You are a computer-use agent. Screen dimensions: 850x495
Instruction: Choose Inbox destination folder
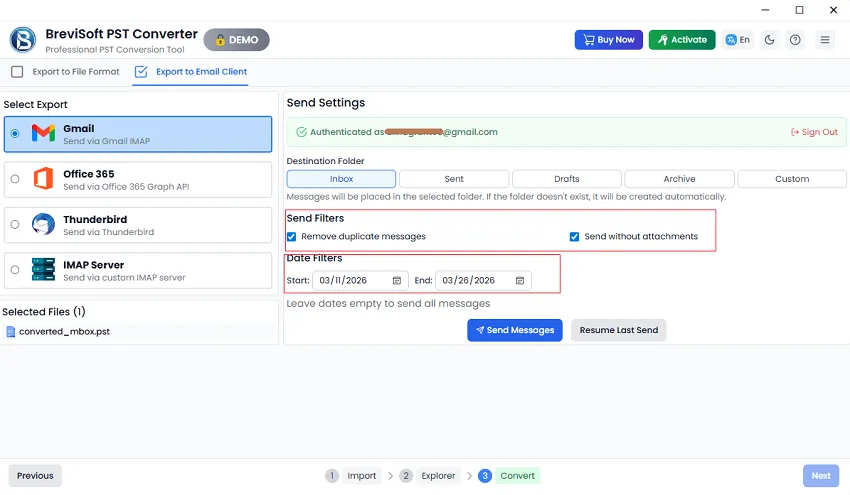(x=341, y=179)
